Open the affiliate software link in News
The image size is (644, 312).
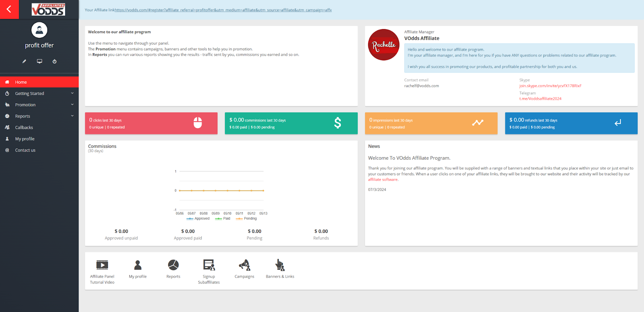pyautogui.click(x=383, y=180)
